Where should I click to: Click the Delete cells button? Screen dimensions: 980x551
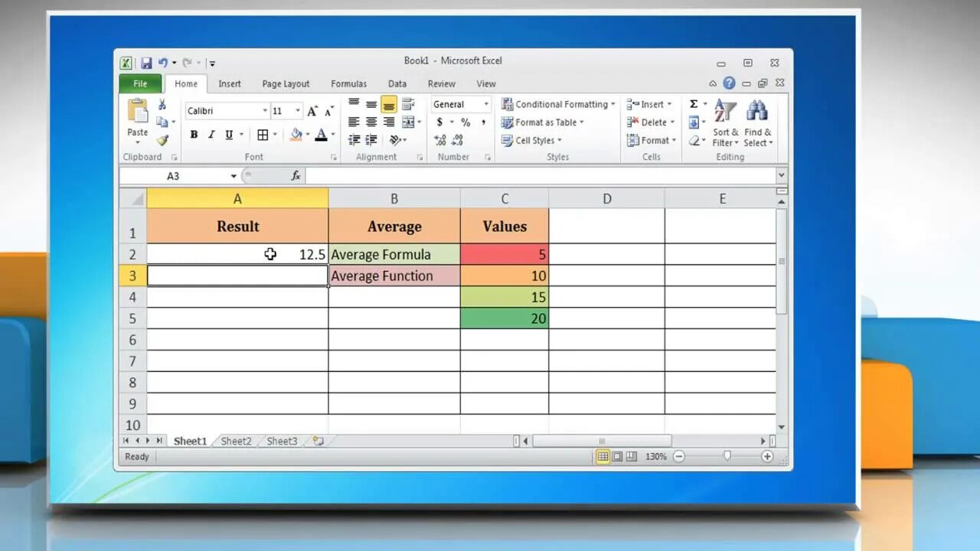pyautogui.click(x=650, y=122)
